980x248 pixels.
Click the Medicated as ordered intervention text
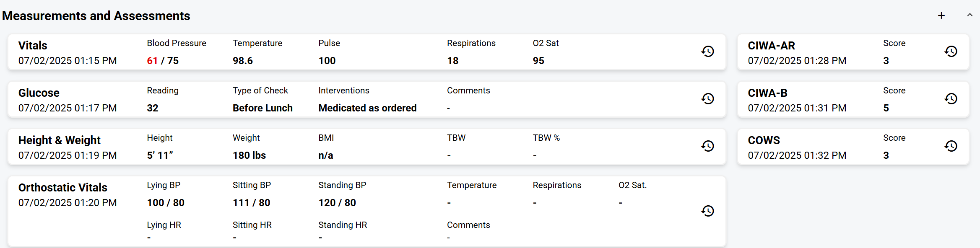coord(367,108)
